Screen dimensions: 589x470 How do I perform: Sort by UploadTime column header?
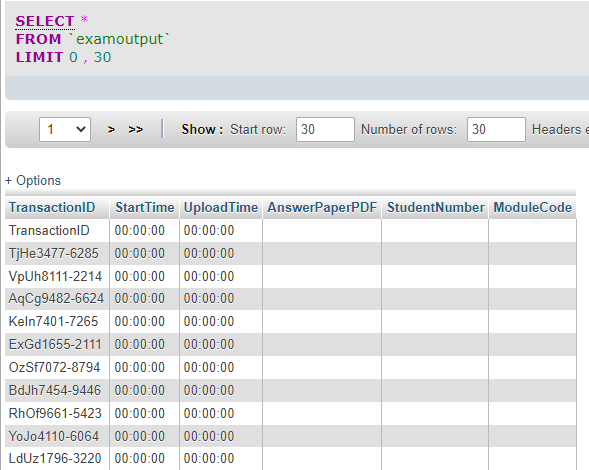point(221,207)
